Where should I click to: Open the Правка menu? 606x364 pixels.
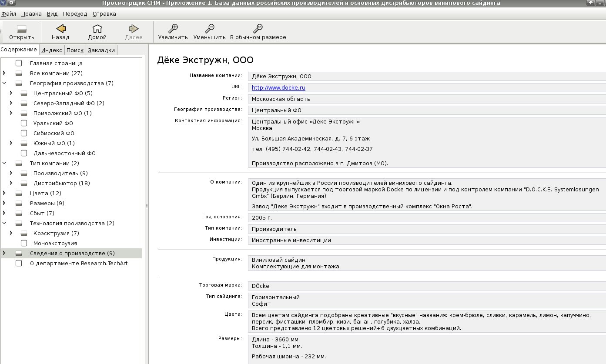(x=31, y=13)
